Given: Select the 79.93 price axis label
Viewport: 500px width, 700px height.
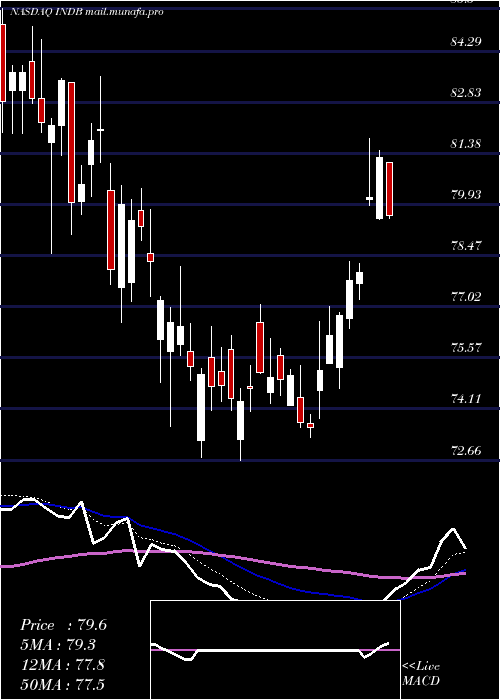Looking at the screenshot, I should [x=467, y=195].
